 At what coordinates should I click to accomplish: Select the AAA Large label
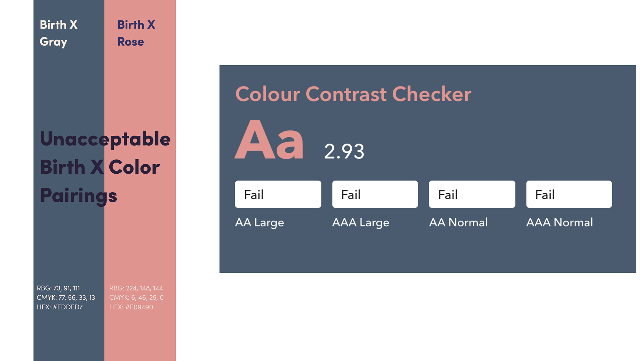point(361,223)
